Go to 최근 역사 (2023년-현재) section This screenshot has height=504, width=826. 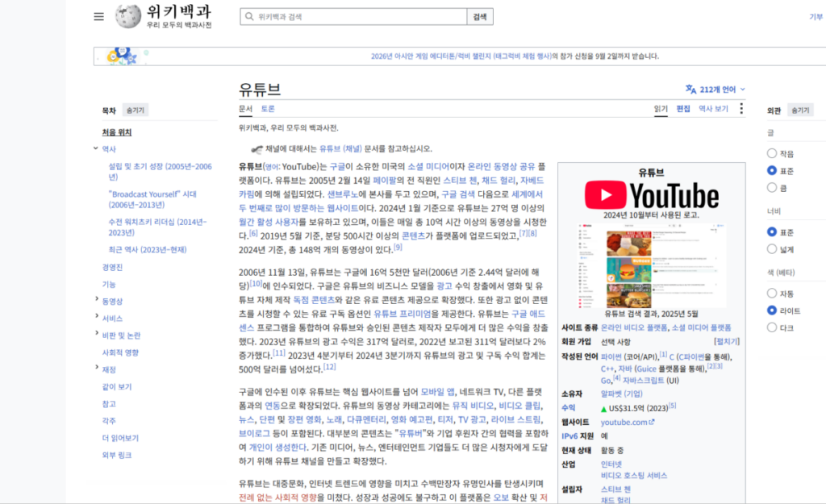[148, 250]
